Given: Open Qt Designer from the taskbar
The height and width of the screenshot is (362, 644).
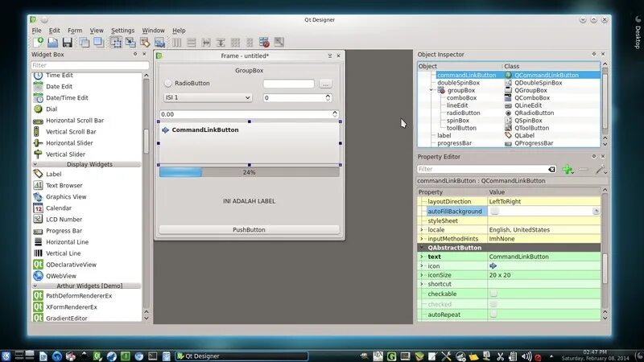Looking at the screenshot, I should 242,356.
